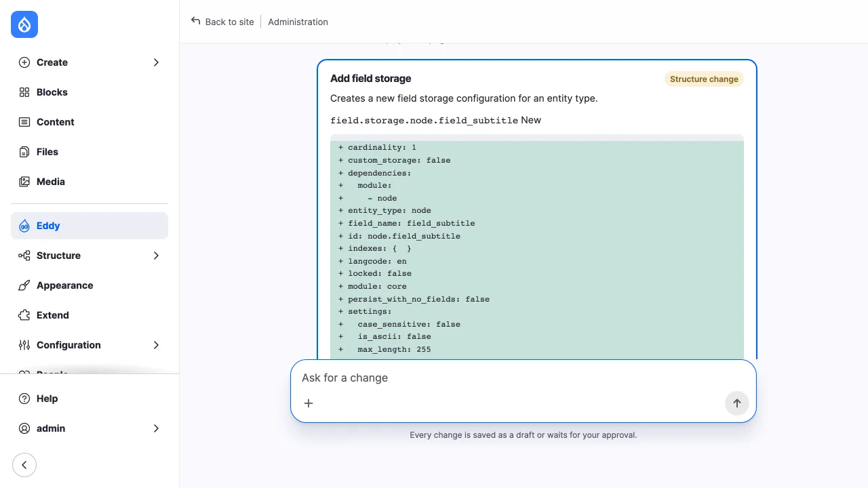Click the field storage description sentence
The height and width of the screenshot is (488, 868).
pyautogui.click(x=464, y=98)
